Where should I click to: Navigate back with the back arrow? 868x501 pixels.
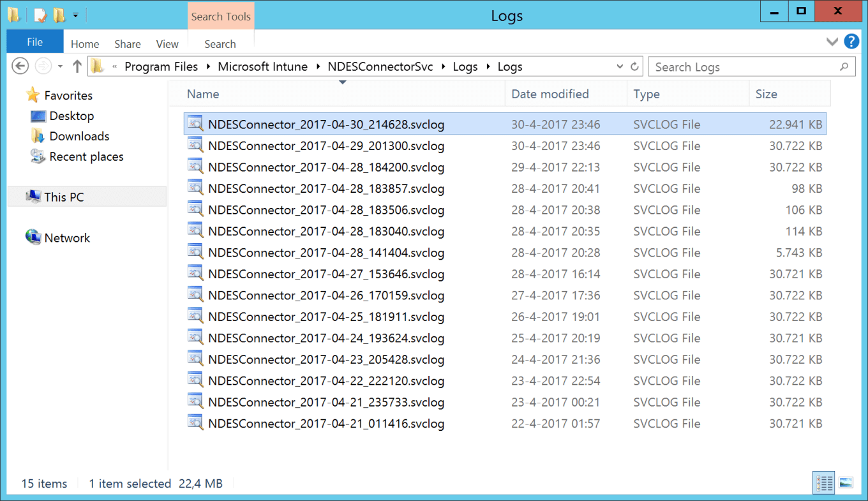[20, 66]
